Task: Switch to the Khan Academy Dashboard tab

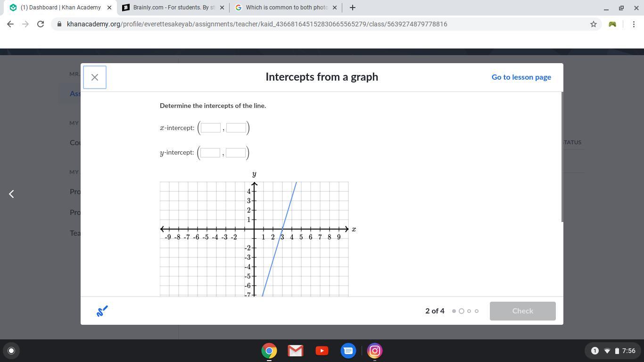Action: point(61,8)
